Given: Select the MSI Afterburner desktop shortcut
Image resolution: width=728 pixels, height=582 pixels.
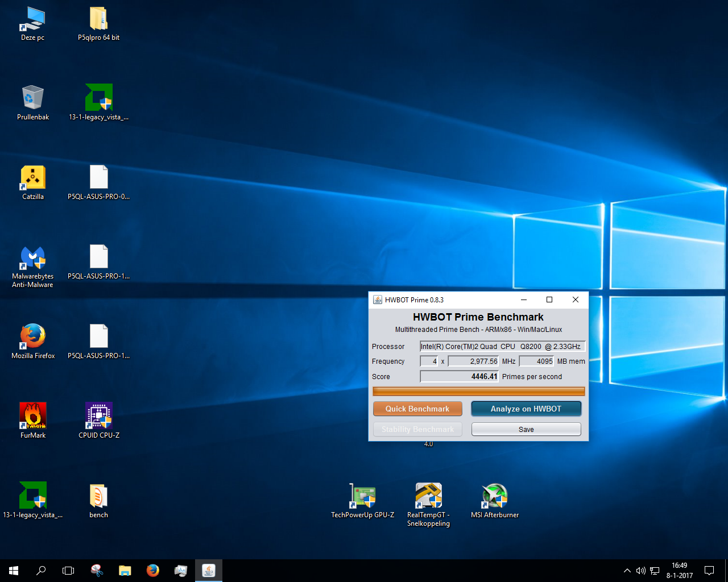Looking at the screenshot, I should tap(495, 501).
